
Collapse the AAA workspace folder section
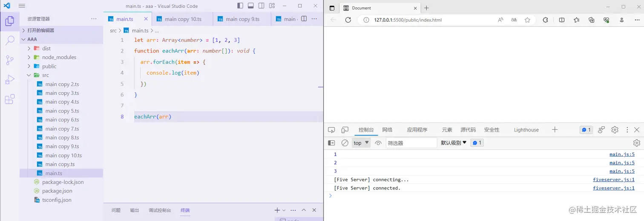pyautogui.click(x=61, y=39)
